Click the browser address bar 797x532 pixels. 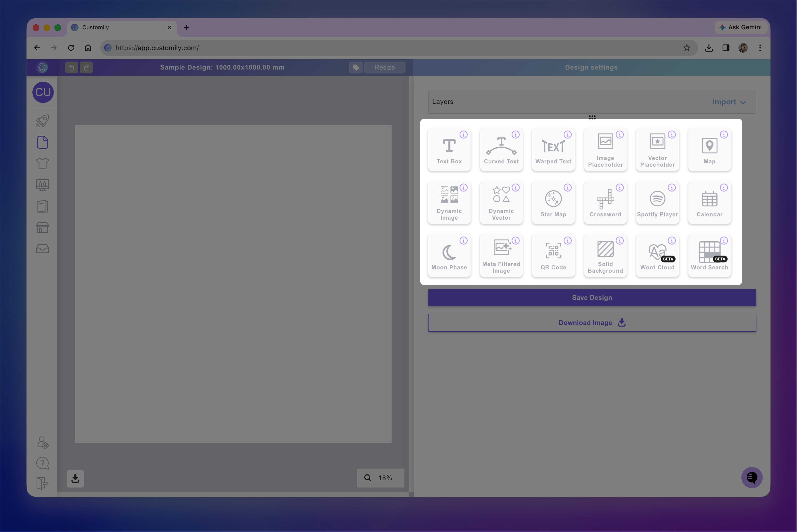399,48
